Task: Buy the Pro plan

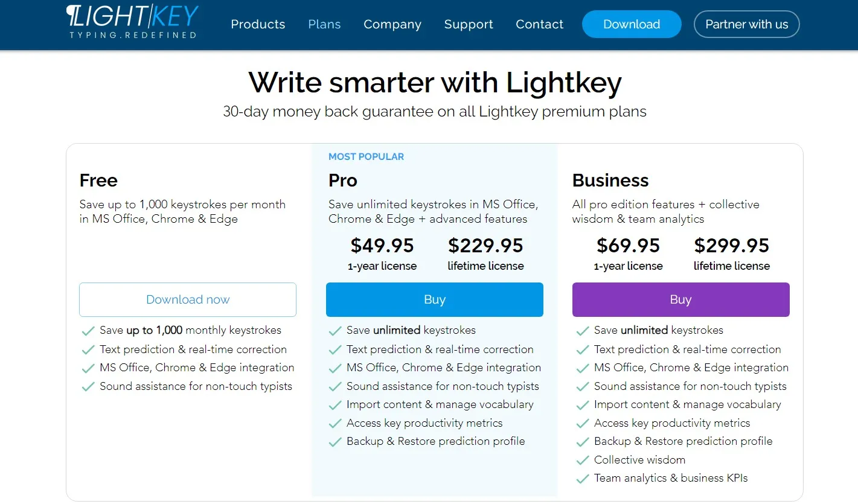Action: (x=435, y=299)
